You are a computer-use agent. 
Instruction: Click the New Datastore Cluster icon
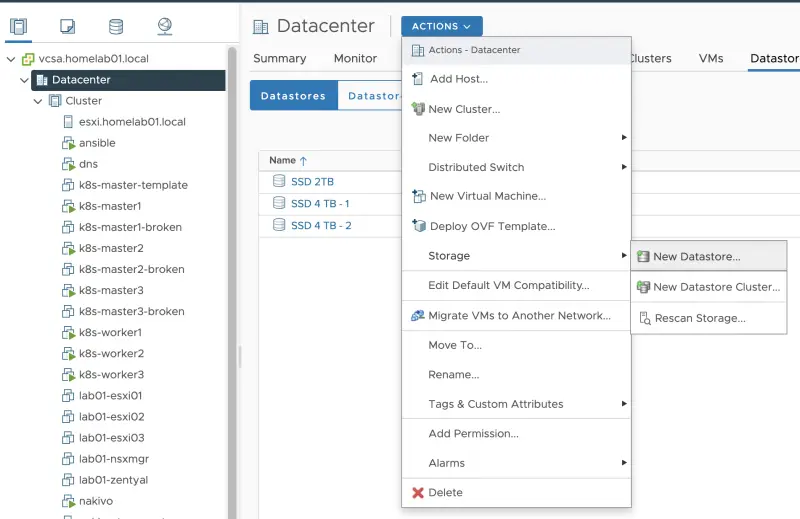(643, 287)
